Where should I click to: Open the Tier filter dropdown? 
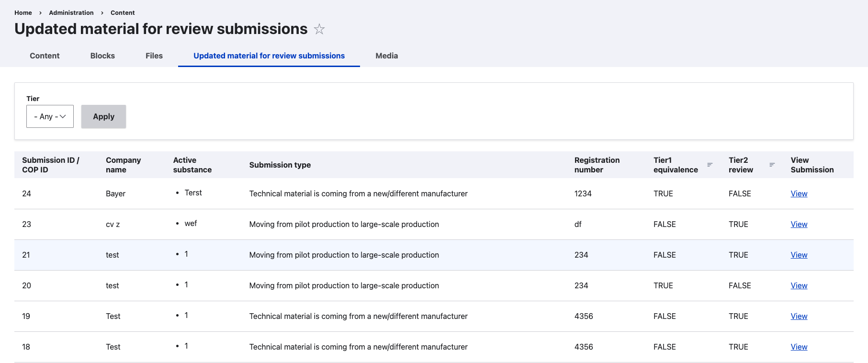click(x=50, y=116)
